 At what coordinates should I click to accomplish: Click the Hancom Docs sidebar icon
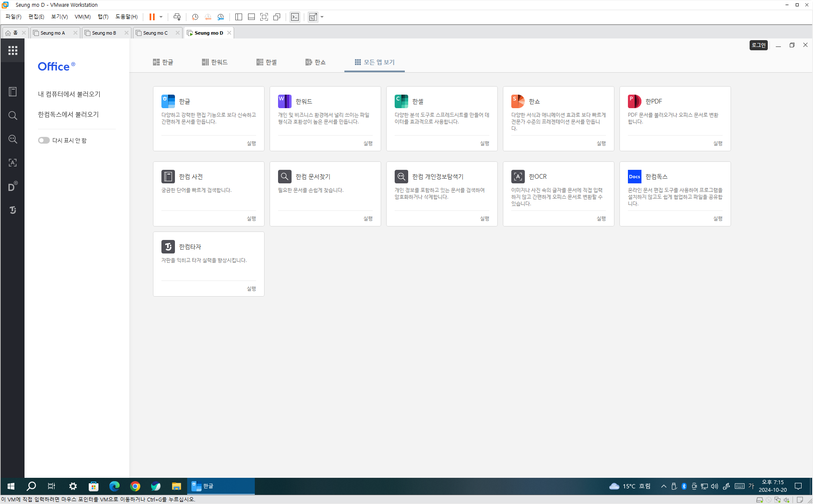(13, 187)
